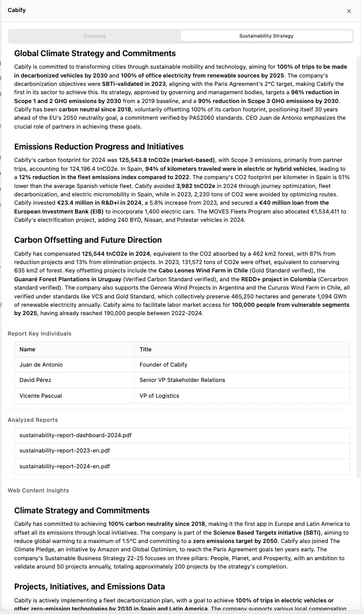Click the Analyzed Reports section label

pos(32,420)
